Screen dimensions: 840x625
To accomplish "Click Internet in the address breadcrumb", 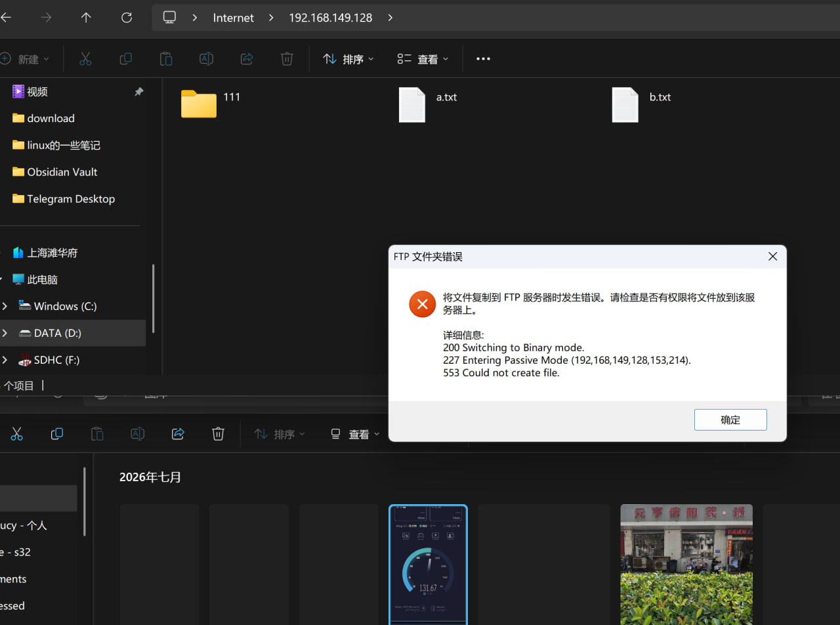I will 233,18.
